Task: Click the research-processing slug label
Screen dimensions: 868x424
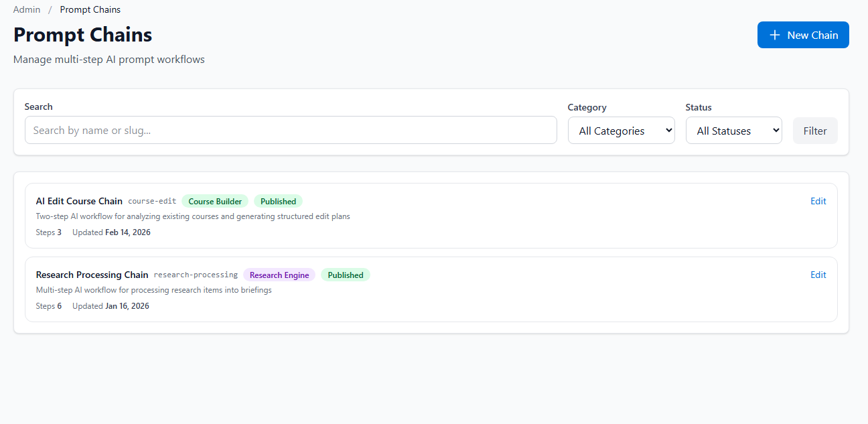Action: point(196,275)
